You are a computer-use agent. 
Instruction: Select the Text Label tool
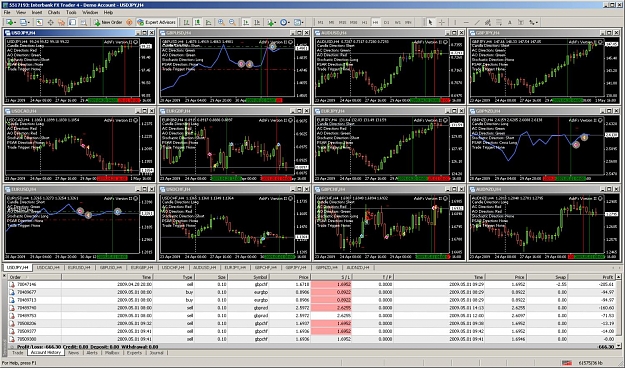pos(521,22)
